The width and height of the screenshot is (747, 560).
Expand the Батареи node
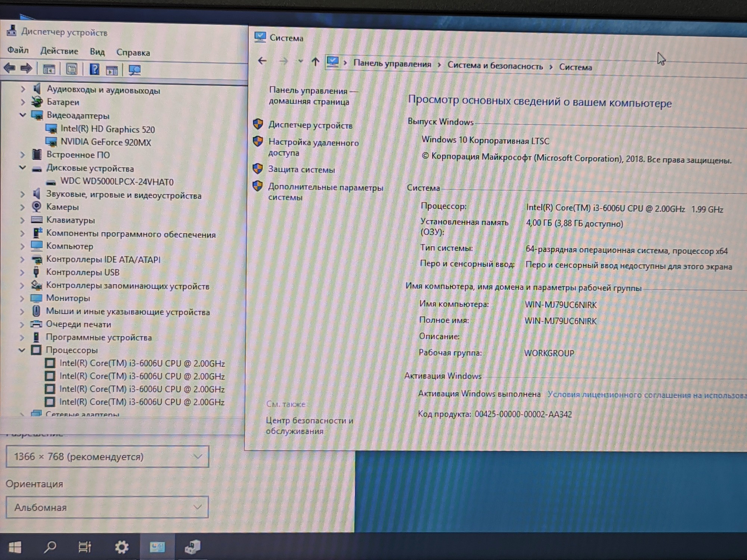pyautogui.click(x=23, y=102)
